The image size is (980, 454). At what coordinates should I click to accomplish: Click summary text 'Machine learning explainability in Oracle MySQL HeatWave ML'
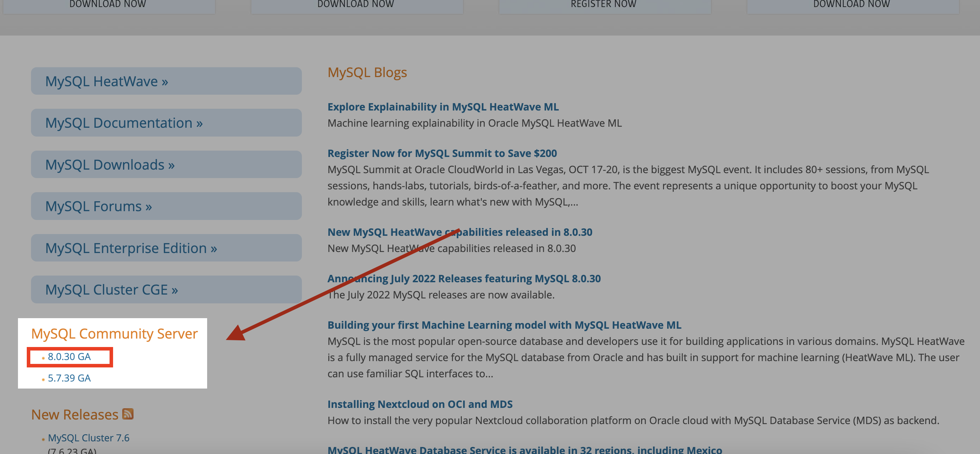(x=475, y=123)
